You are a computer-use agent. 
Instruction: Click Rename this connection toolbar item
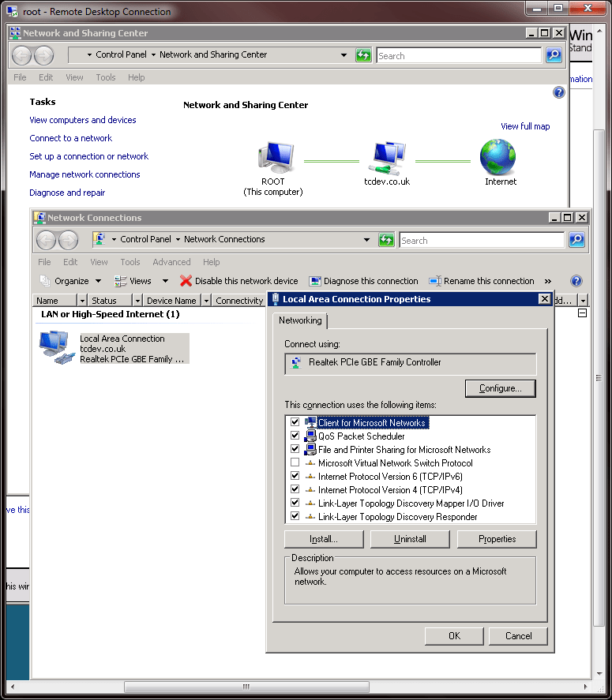click(x=482, y=281)
